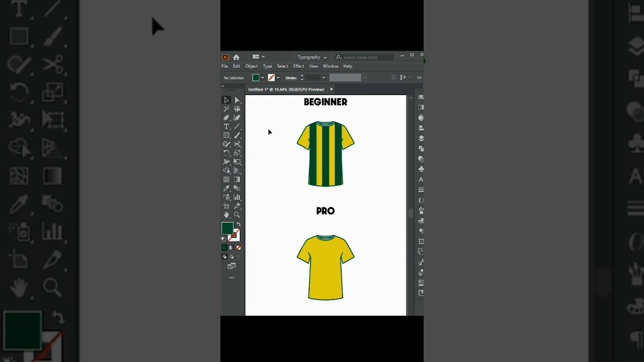The image size is (644, 362).
Task: Open the control bar stroke color dropdown
Action: click(x=278, y=77)
